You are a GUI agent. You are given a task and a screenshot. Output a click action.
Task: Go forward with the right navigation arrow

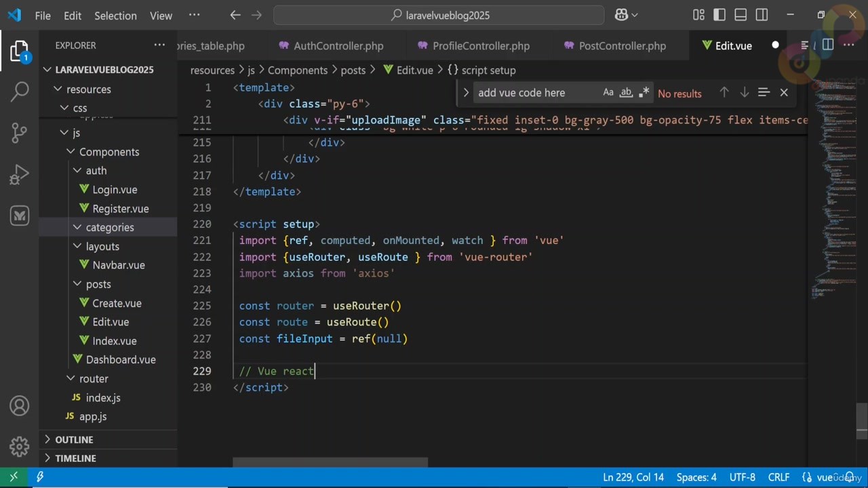(x=256, y=15)
